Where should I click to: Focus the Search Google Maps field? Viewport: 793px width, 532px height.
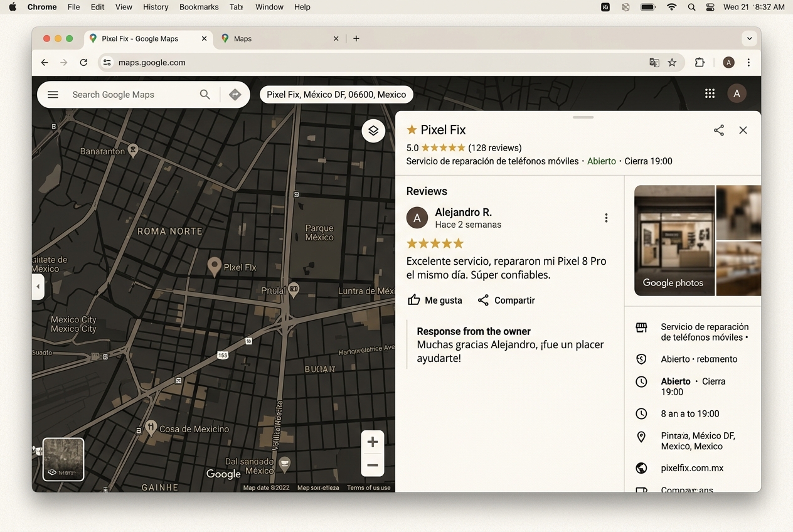point(113,95)
